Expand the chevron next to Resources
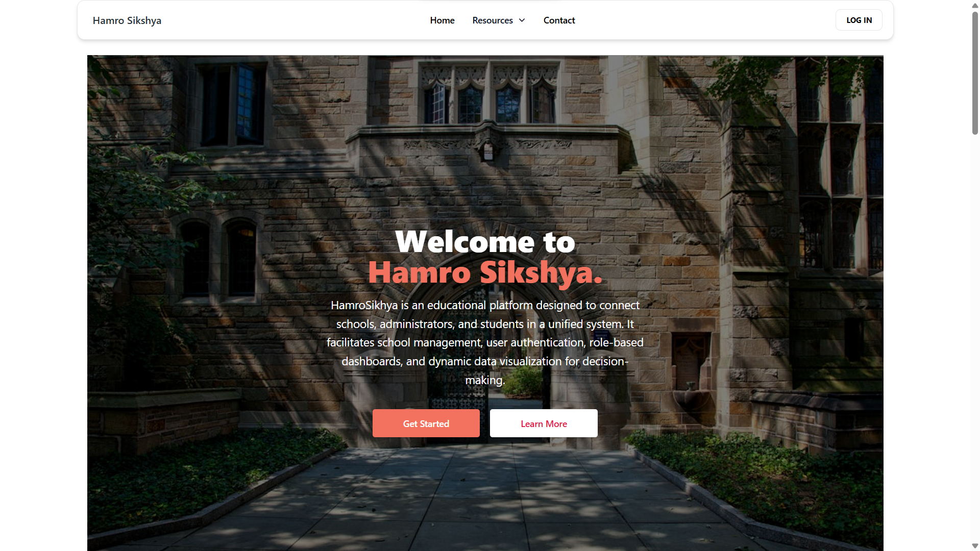Viewport: 980px width, 551px height. 522,20
